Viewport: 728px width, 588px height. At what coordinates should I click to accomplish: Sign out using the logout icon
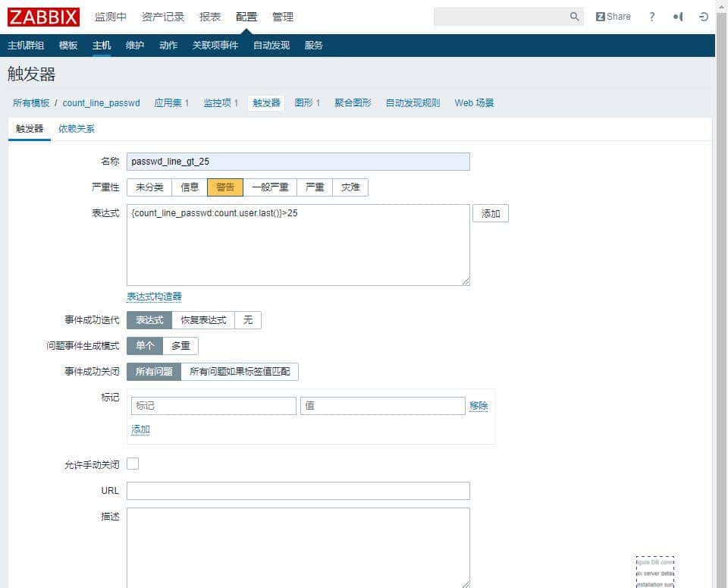[x=704, y=16]
